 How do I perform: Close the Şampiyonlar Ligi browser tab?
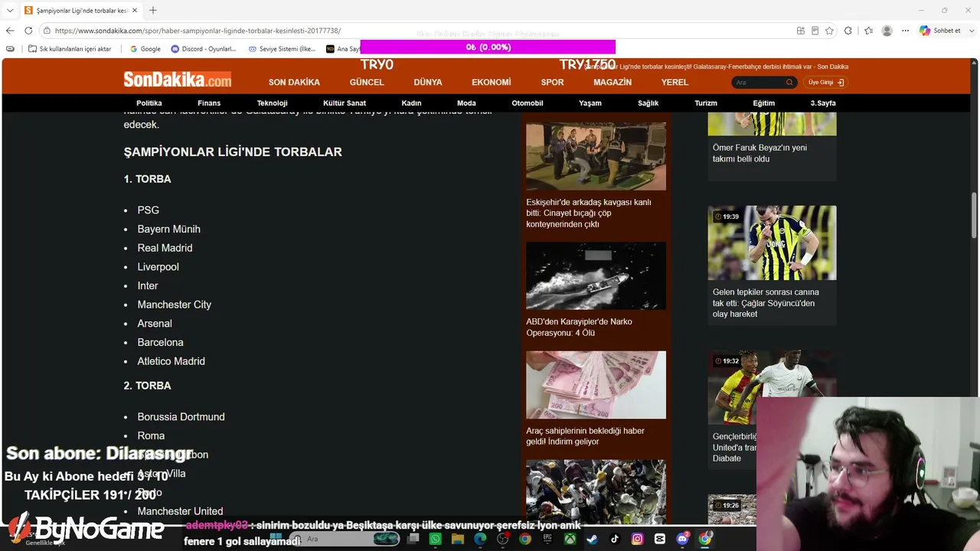[135, 10]
